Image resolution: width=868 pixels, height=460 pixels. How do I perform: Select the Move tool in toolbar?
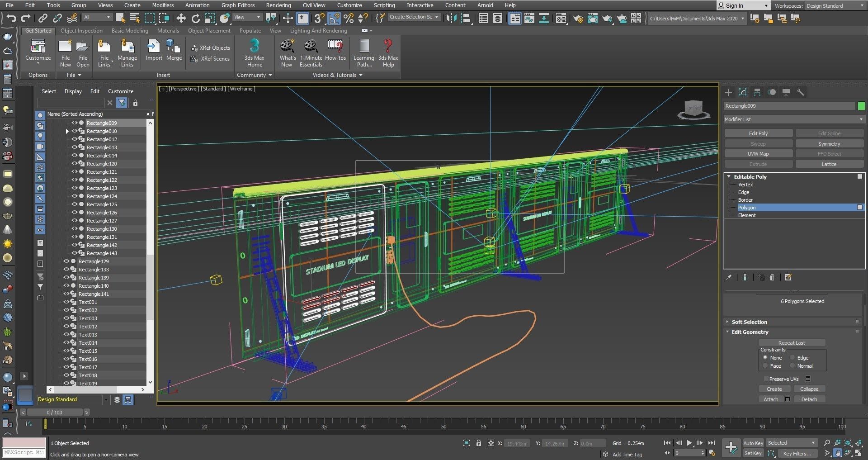[181, 18]
